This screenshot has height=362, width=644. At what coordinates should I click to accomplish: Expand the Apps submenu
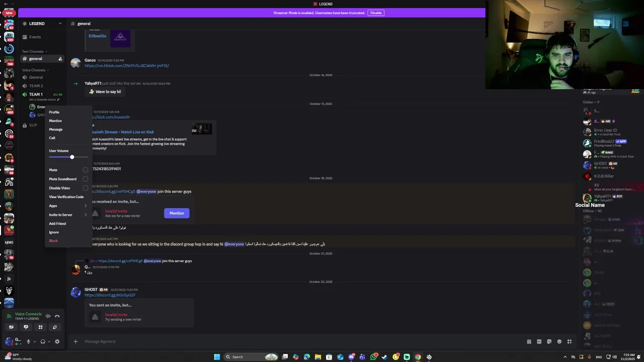click(x=68, y=206)
